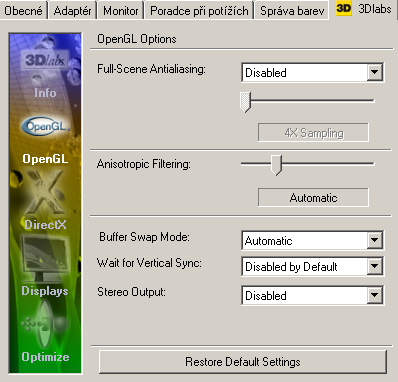Image resolution: width=398 pixels, height=382 pixels.
Task: Click Restore Default Settings
Action: [x=243, y=362]
